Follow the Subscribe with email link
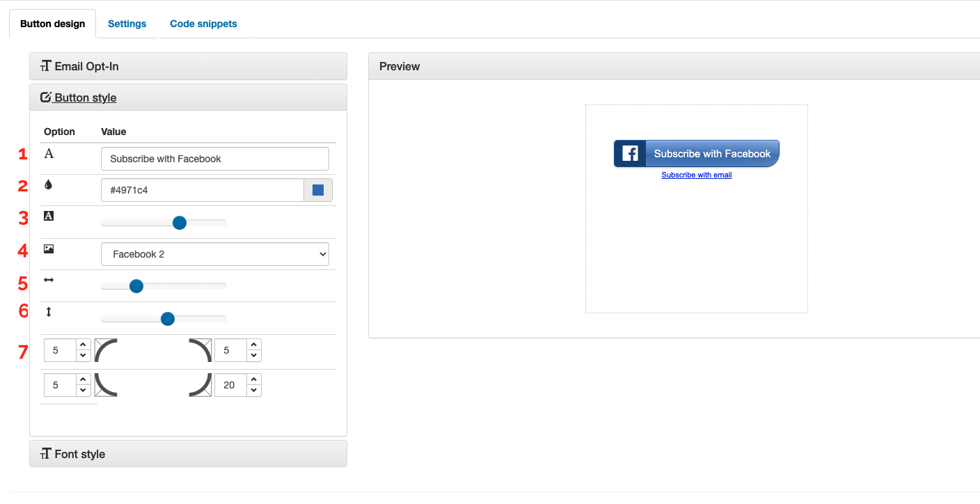Image resolution: width=980 pixels, height=504 pixels. tap(697, 175)
